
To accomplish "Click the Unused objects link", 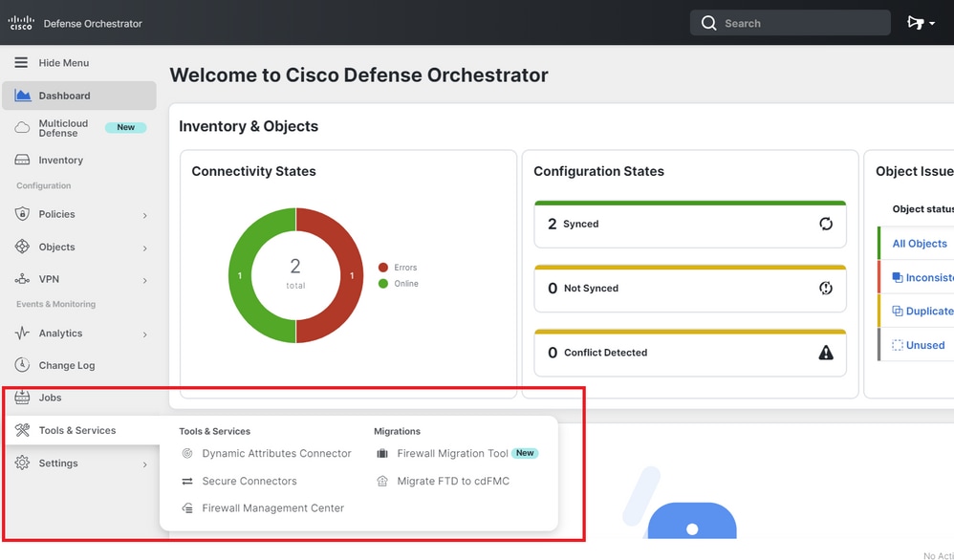I will [x=924, y=345].
